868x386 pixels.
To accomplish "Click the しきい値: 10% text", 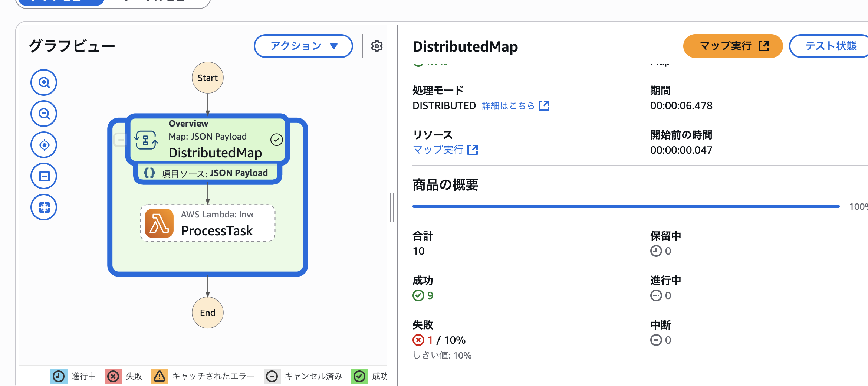I will point(442,356).
